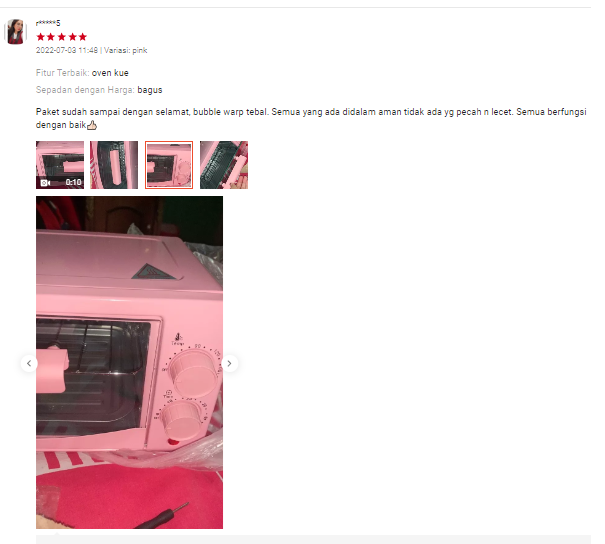
Task: Click the 'Sepadan dengan Harga: bagus' line
Action: (x=99, y=90)
